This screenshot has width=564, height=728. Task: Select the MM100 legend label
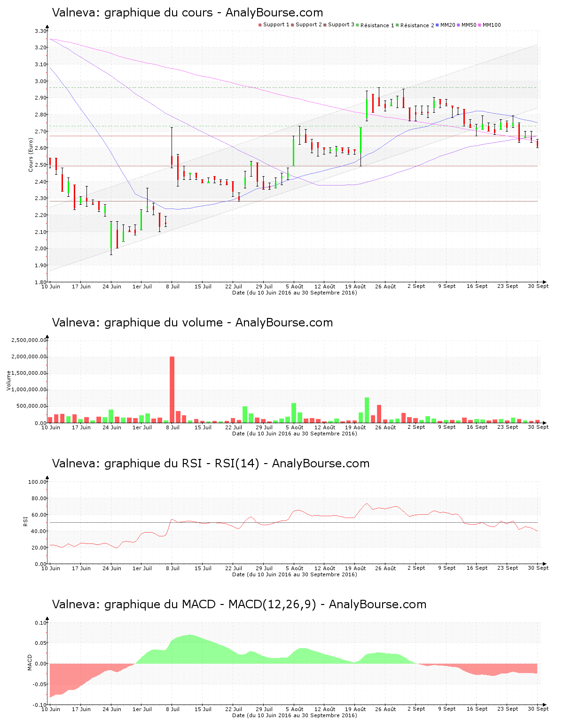[x=492, y=25]
